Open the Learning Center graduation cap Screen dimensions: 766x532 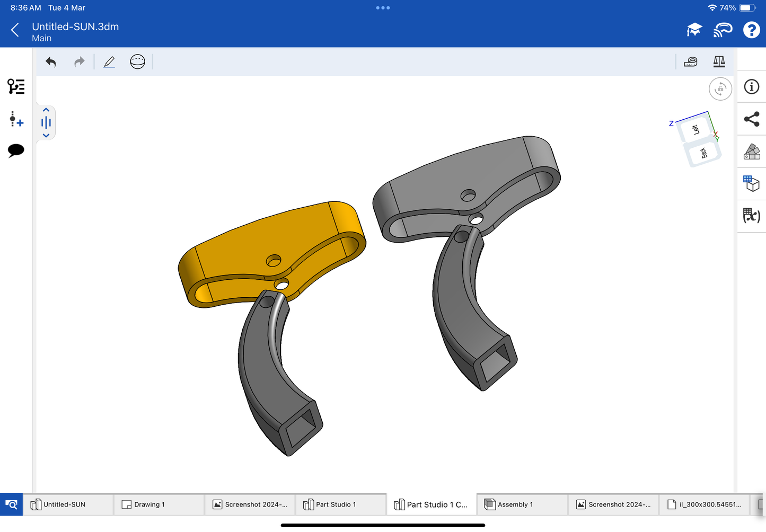[694, 30]
